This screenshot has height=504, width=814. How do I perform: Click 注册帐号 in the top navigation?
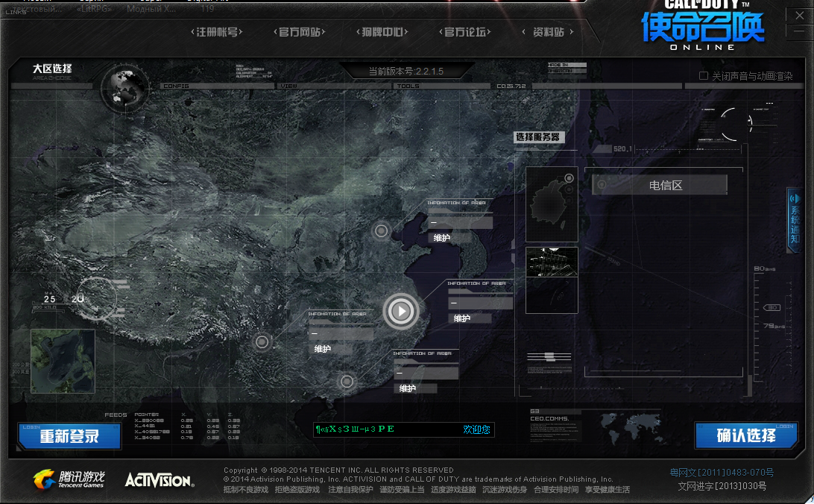pyautogui.click(x=217, y=32)
